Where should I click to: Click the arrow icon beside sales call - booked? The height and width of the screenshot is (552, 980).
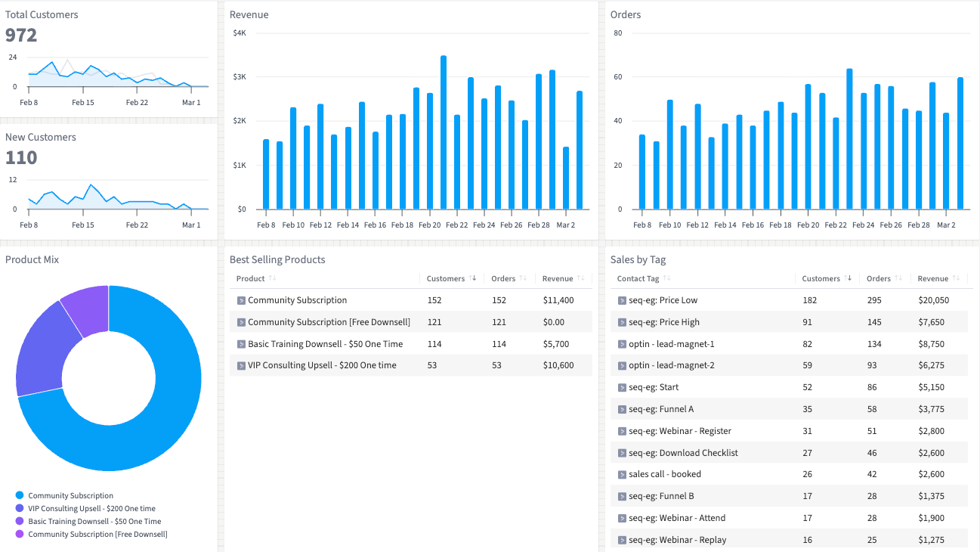coord(622,474)
